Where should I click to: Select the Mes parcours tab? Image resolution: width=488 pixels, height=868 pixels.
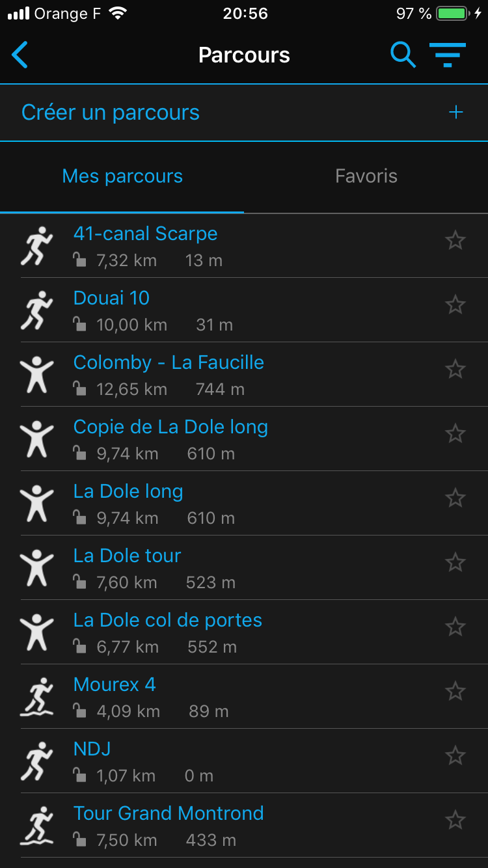(122, 176)
